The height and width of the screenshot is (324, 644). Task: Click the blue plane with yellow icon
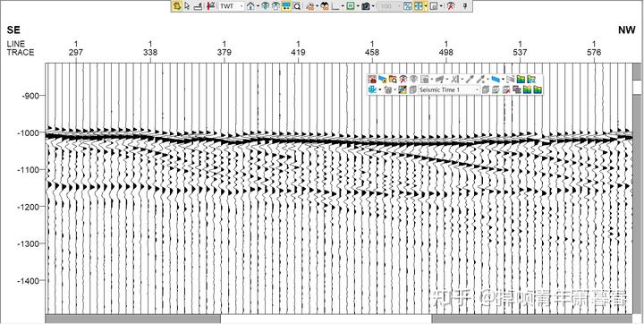click(x=383, y=79)
